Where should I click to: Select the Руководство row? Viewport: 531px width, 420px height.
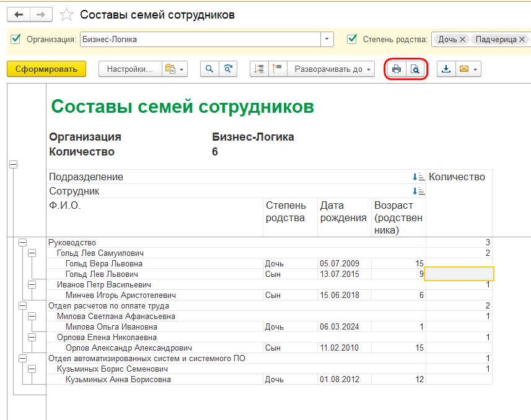tap(236, 242)
